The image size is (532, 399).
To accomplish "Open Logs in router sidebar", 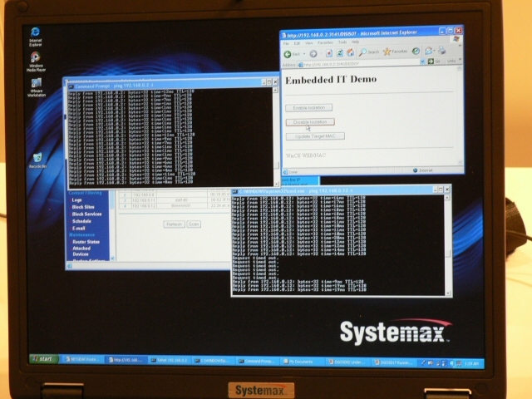I will click(x=76, y=200).
